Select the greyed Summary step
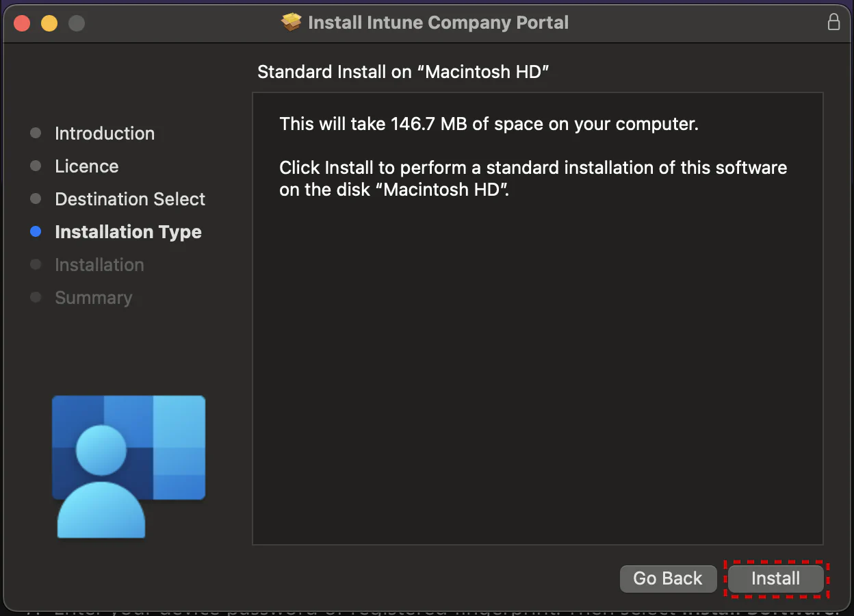This screenshot has width=854, height=616. 94,298
